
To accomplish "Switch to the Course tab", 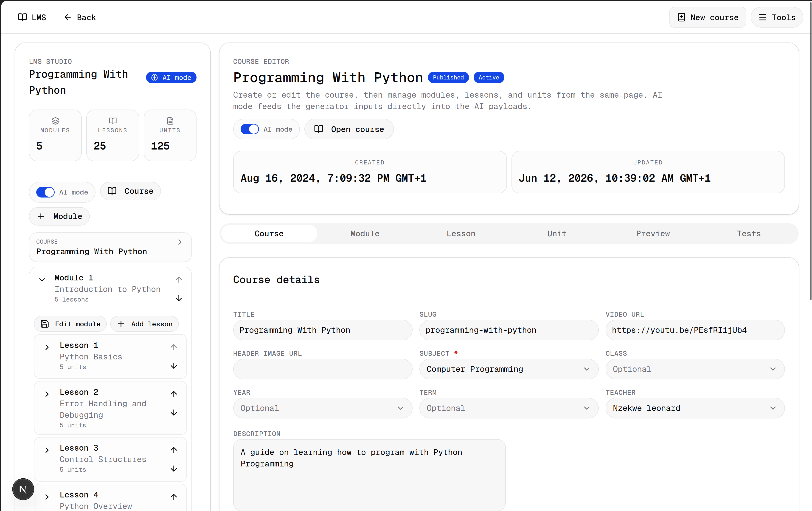I will (269, 233).
